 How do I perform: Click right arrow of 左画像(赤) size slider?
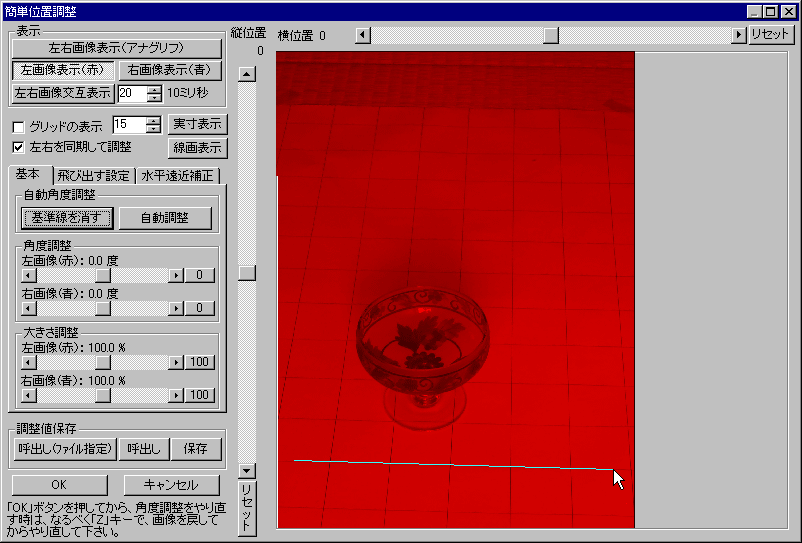(176, 362)
